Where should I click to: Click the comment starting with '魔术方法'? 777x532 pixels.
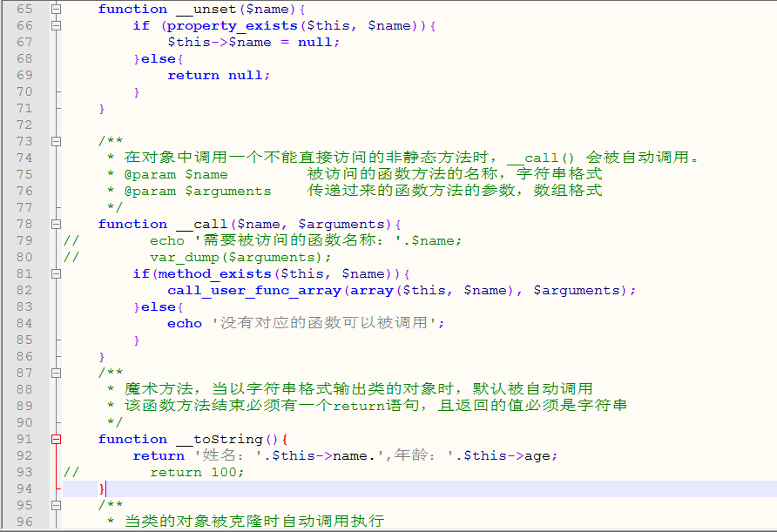[358, 389]
